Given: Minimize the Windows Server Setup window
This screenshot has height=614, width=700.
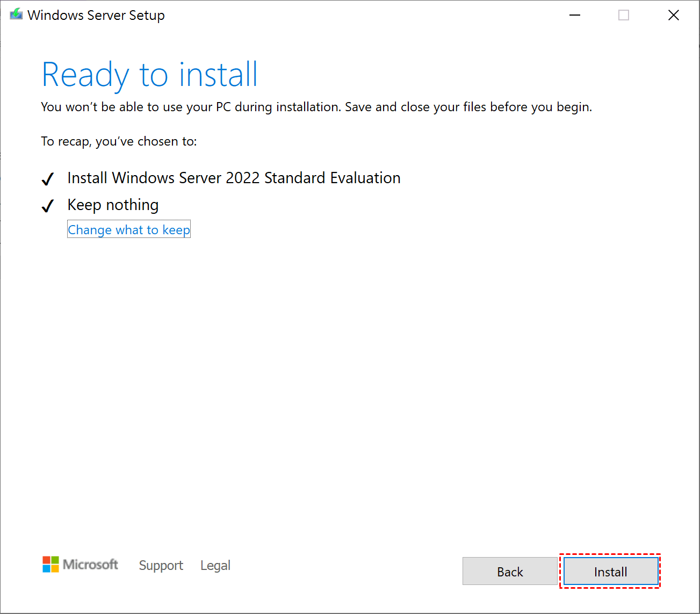Looking at the screenshot, I should click(575, 15).
